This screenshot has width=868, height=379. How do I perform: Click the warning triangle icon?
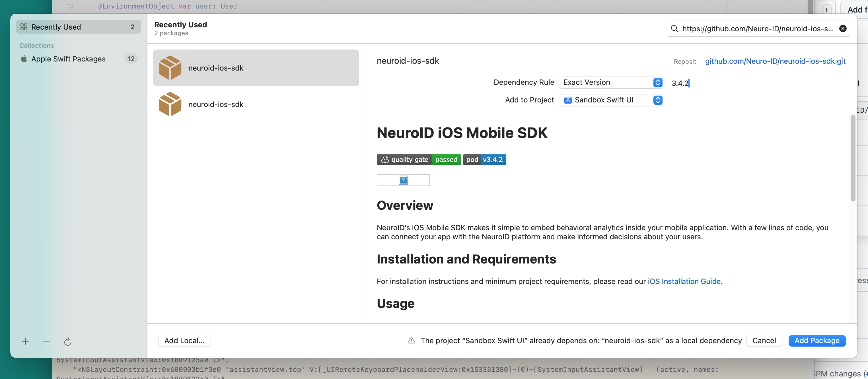pos(412,341)
